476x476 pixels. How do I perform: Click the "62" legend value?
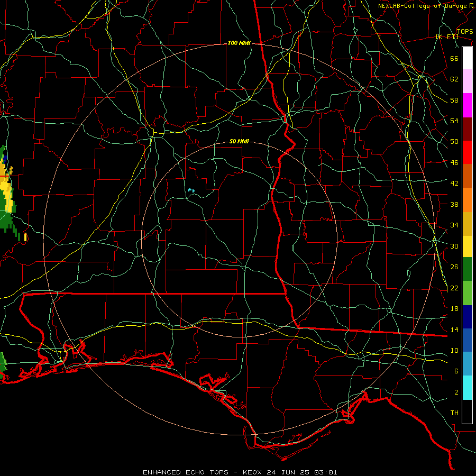tap(454, 79)
